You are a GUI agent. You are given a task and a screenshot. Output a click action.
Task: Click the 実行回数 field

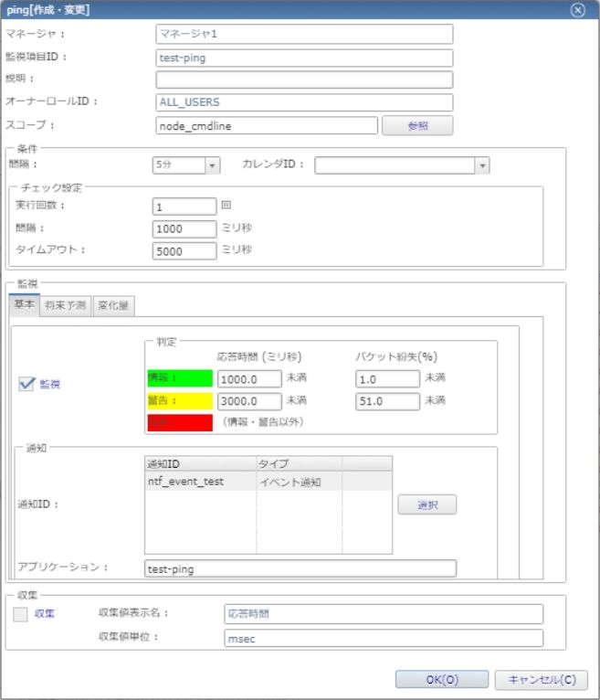tap(184, 207)
